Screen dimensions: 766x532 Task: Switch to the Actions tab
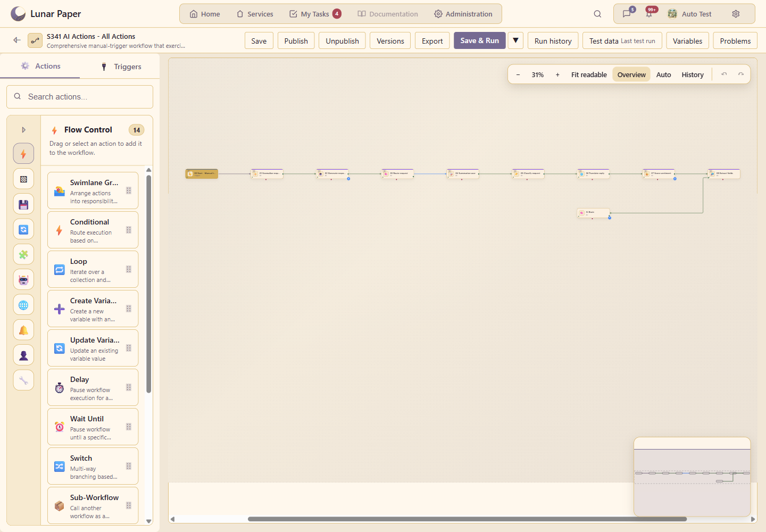pyautogui.click(x=40, y=66)
